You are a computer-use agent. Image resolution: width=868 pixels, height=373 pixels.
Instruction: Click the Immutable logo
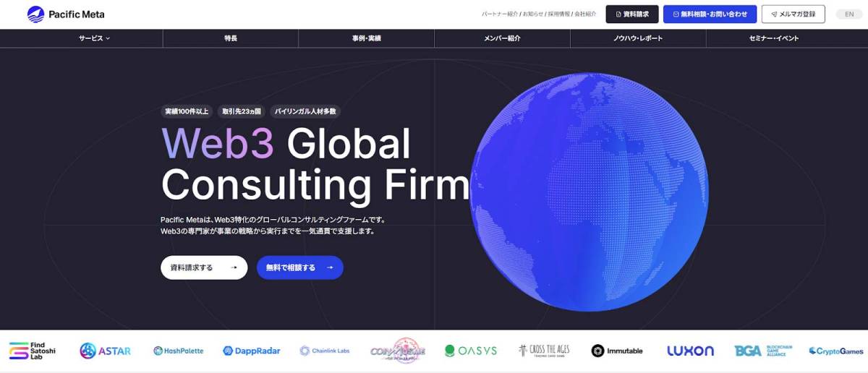click(x=617, y=351)
